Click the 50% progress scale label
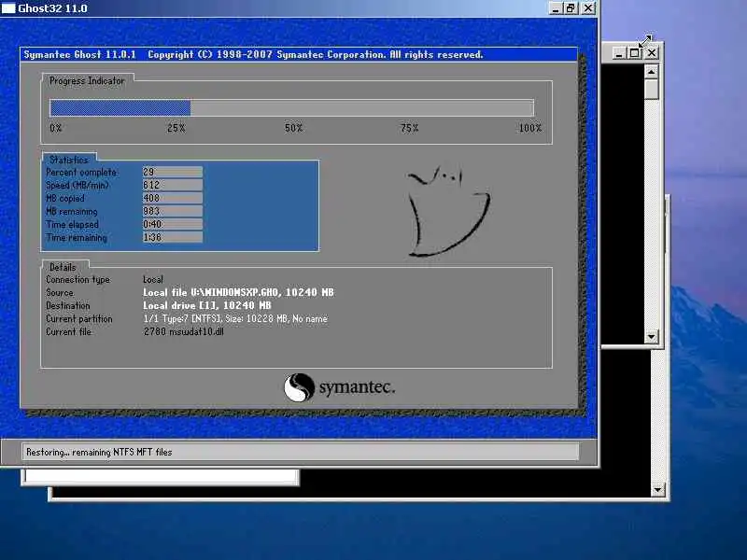The height and width of the screenshot is (560, 747). 293,128
